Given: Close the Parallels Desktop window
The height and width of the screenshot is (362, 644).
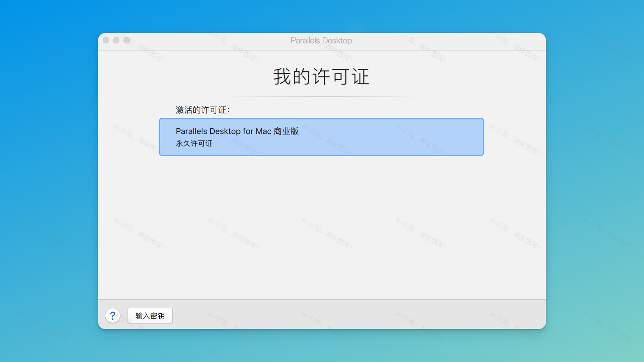Looking at the screenshot, I should tap(106, 40).
